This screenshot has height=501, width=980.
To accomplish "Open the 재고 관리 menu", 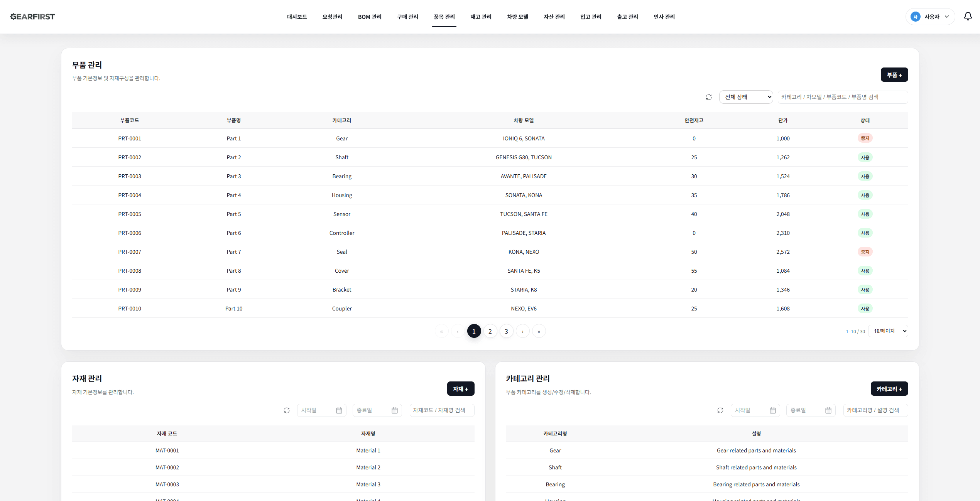I will pyautogui.click(x=481, y=17).
